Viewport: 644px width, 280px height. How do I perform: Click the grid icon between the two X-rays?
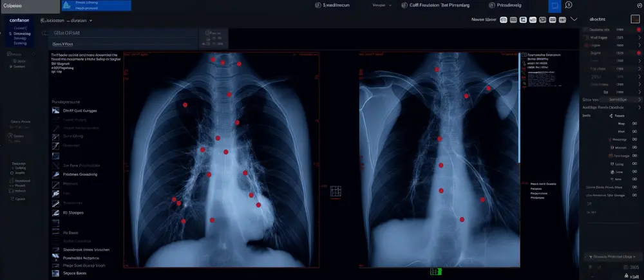336,191
